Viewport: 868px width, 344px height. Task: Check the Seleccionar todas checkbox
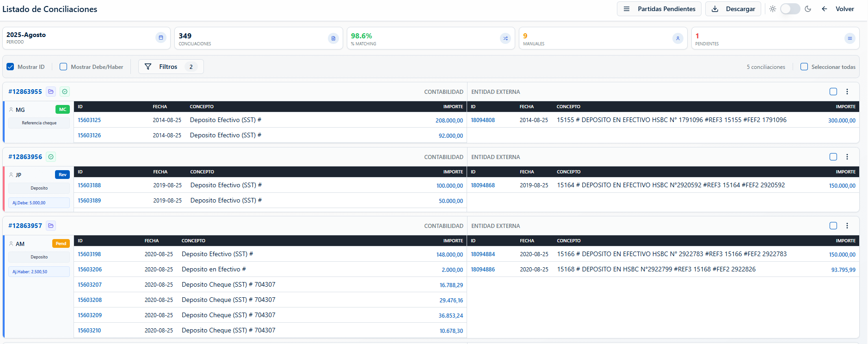click(x=804, y=67)
